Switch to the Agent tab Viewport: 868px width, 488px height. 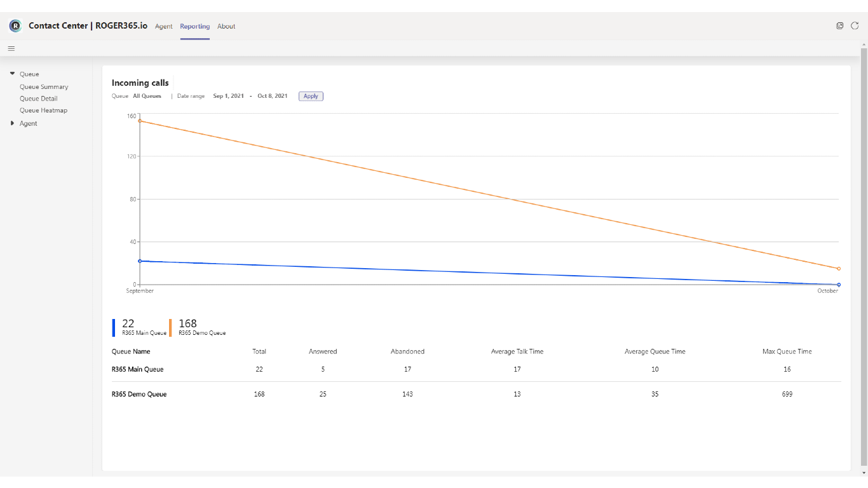(x=163, y=27)
